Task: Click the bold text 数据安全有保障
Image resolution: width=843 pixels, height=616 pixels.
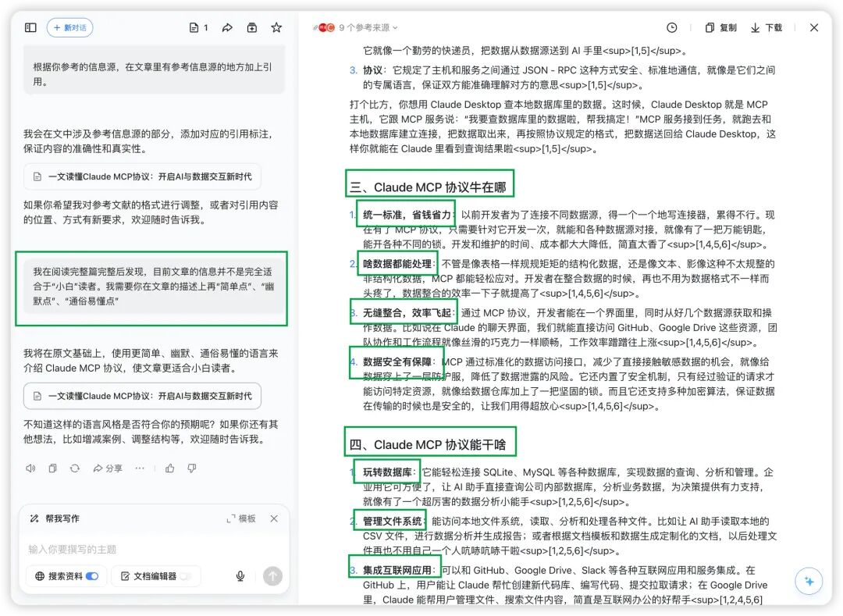Action: click(x=397, y=361)
